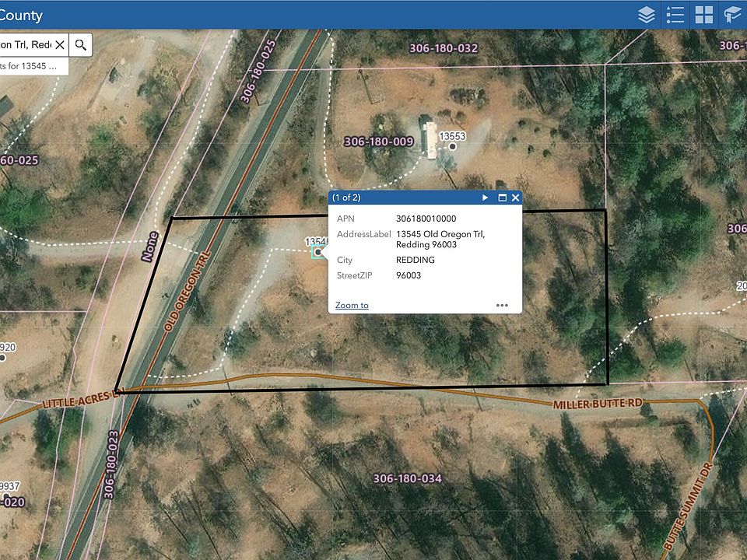
Task: Click the magnifier search button
Action: pyautogui.click(x=80, y=45)
